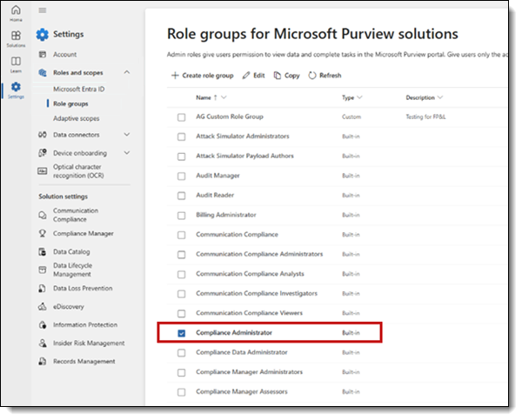Click the Records Management icon

[x=43, y=362]
